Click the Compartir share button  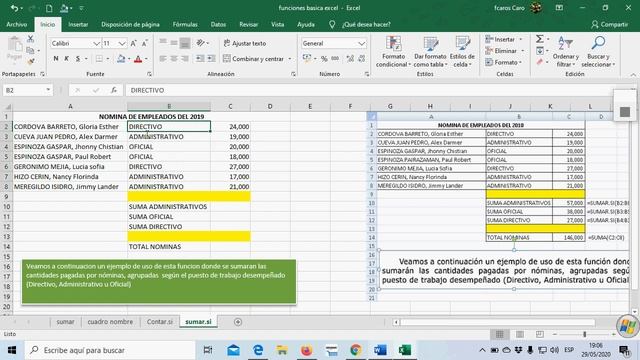tap(610, 24)
